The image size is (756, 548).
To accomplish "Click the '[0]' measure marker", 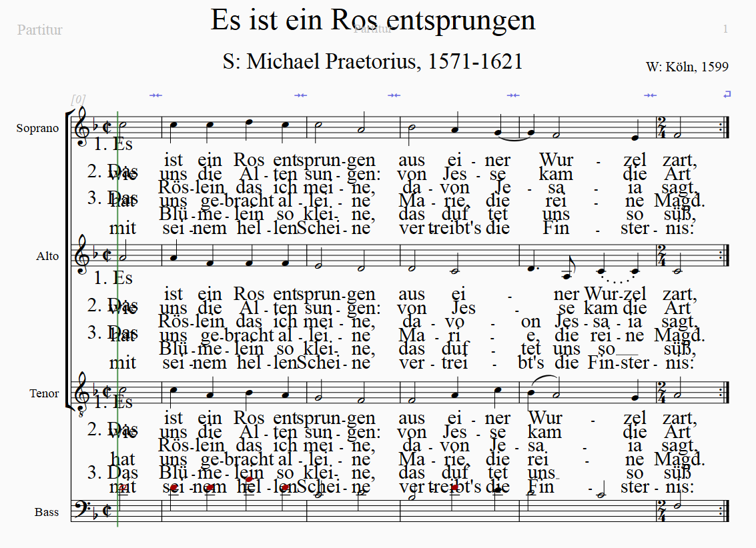I will (x=78, y=99).
